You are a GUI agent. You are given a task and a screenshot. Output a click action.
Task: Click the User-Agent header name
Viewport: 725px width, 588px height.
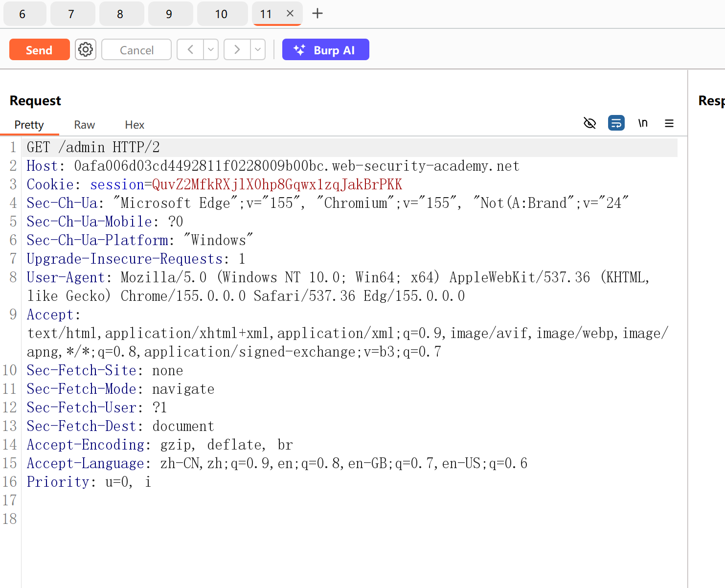(66, 277)
